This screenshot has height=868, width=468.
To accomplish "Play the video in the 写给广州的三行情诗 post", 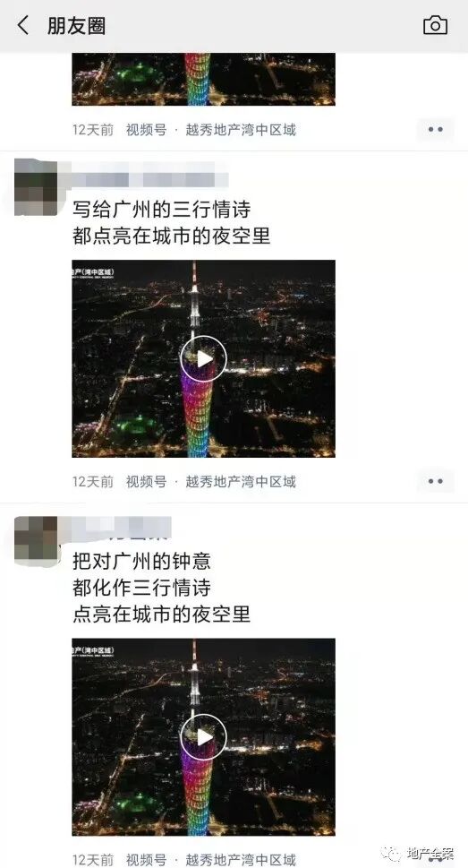I will click(203, 358).
